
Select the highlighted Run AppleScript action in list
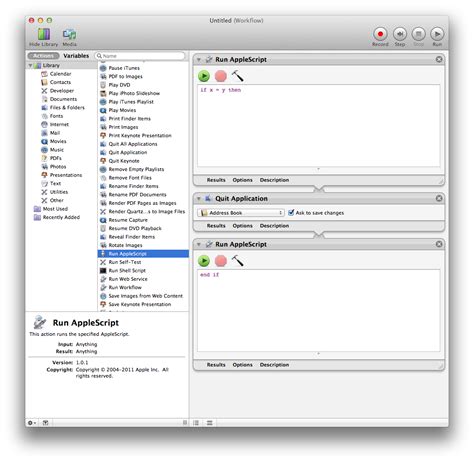(x=143, y=254)
